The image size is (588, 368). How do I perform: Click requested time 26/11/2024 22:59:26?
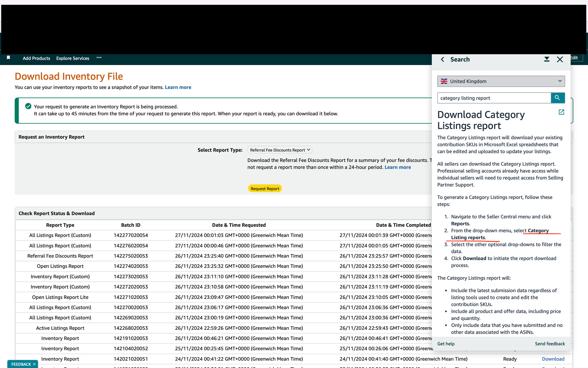pos(239,328)
